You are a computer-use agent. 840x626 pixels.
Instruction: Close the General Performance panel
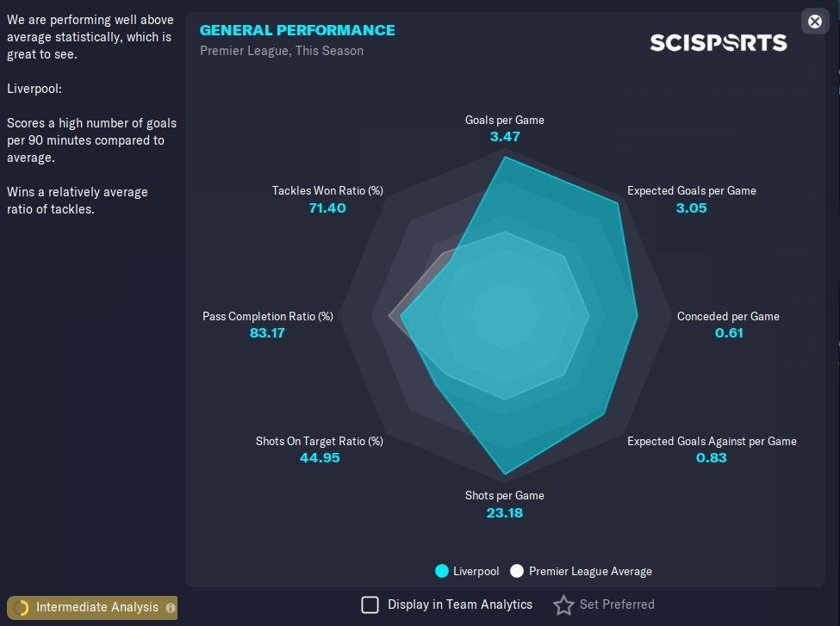pyautogui.click(x=814, y=22)
